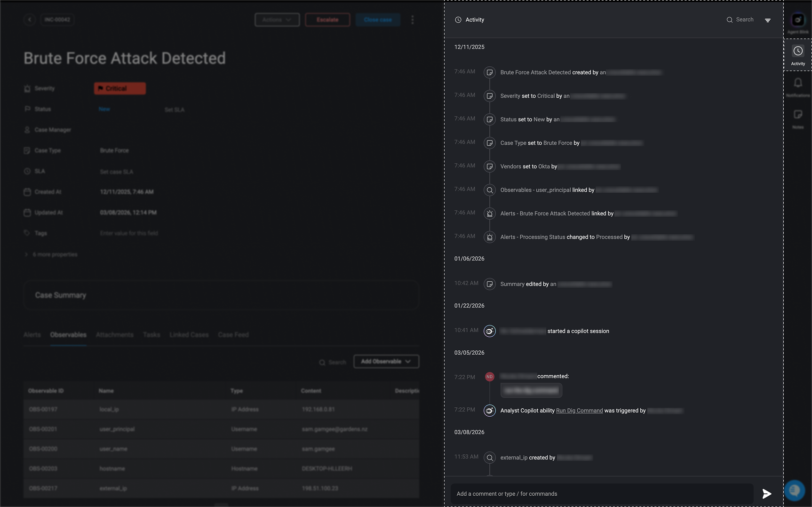Click the Escalate button
812x507 pixels.
[x=327, y=20]
